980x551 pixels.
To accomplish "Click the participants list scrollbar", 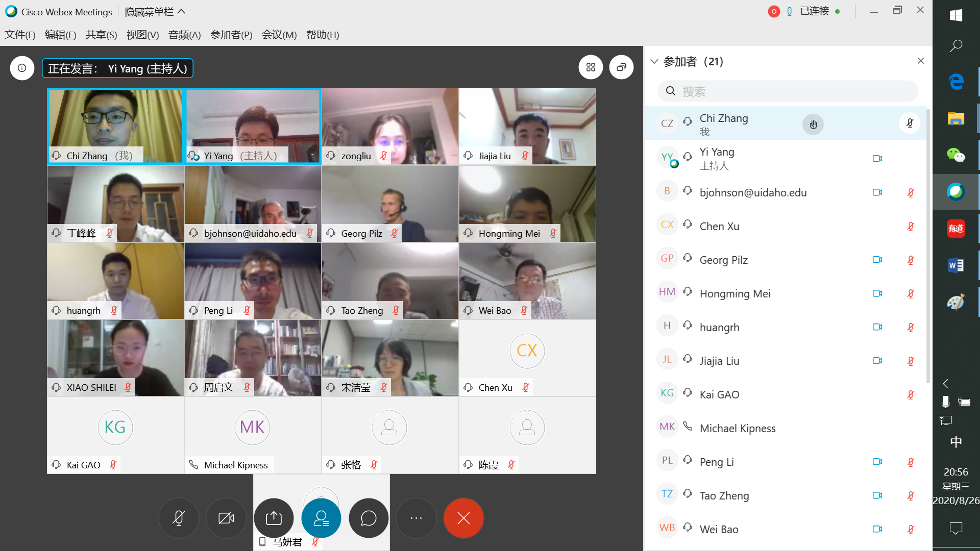I will 928,245.
